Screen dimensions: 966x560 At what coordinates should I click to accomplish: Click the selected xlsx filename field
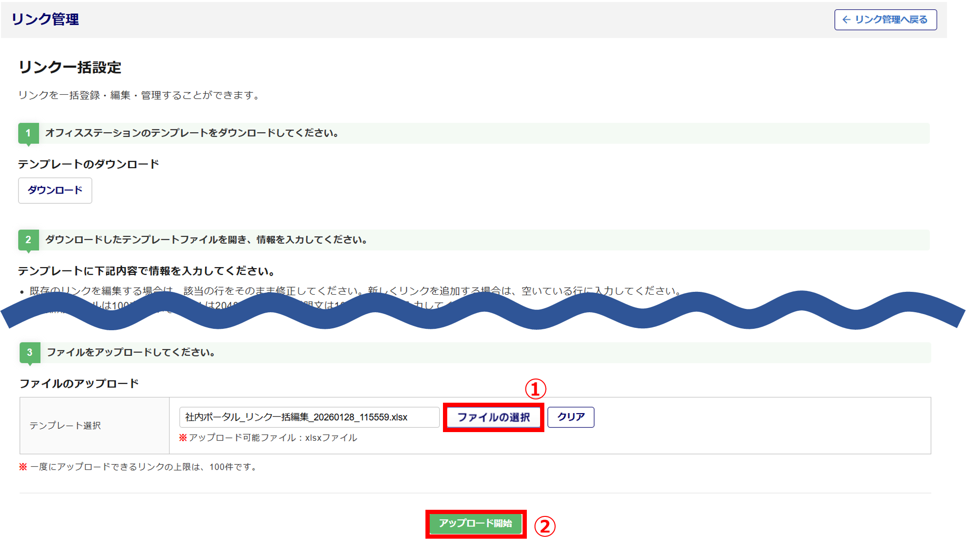pyautogui.click(x=309, y=417)
